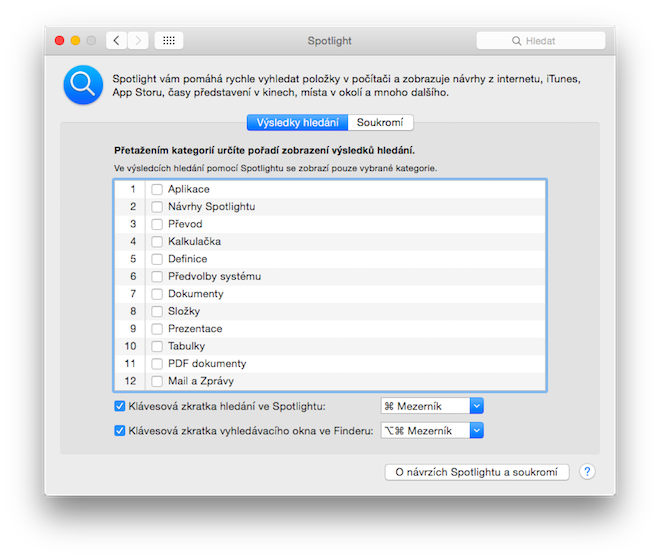Select the Předvolby systému row label
The image size is (660, 559).
tap(214, 277)
